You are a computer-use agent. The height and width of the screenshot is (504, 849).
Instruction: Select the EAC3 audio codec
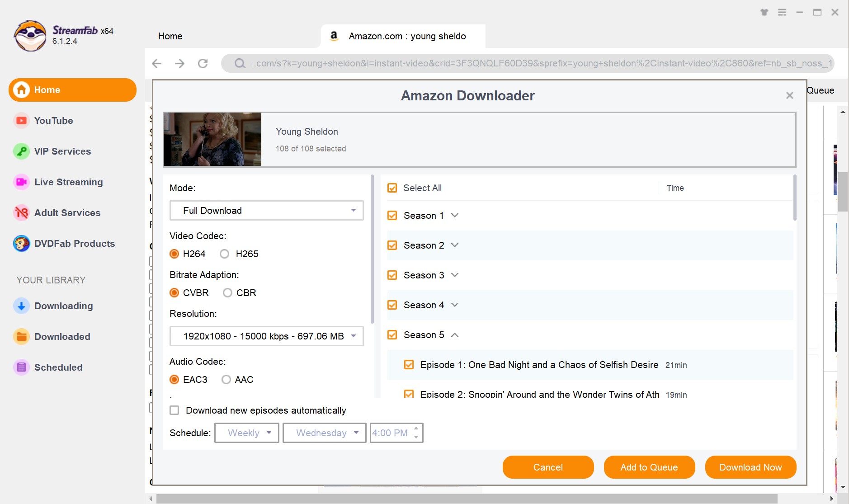pyautogui.click(x=175, y=380)
